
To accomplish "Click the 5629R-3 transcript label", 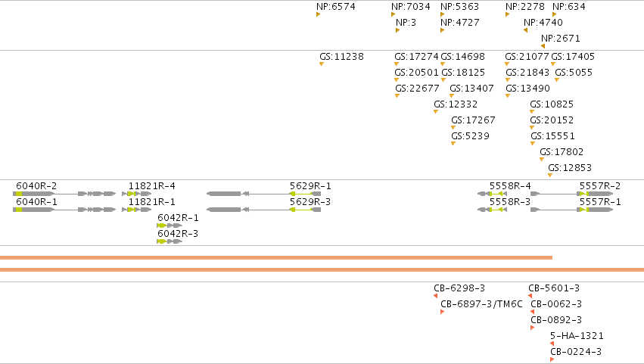I will [310, 202].
